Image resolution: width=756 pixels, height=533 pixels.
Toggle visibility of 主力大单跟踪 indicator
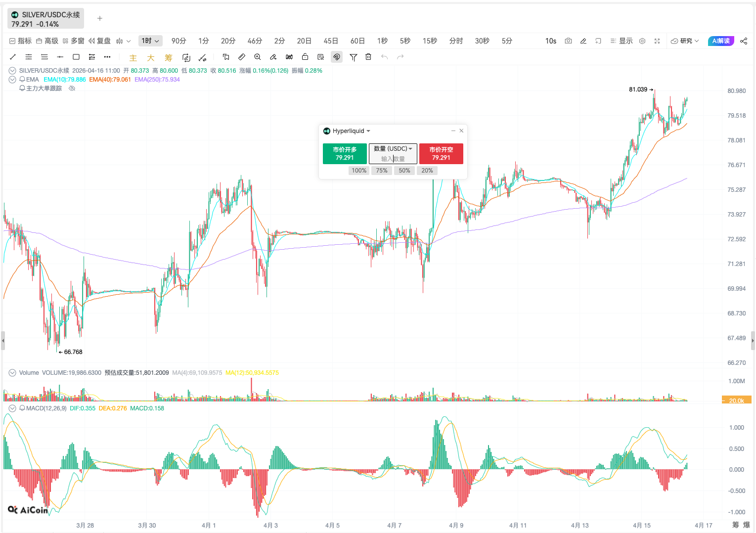[x=72, y=89]
